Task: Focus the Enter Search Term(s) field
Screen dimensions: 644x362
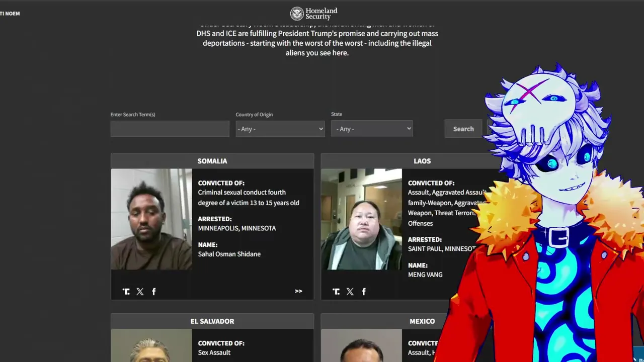Action: point(170,129)
